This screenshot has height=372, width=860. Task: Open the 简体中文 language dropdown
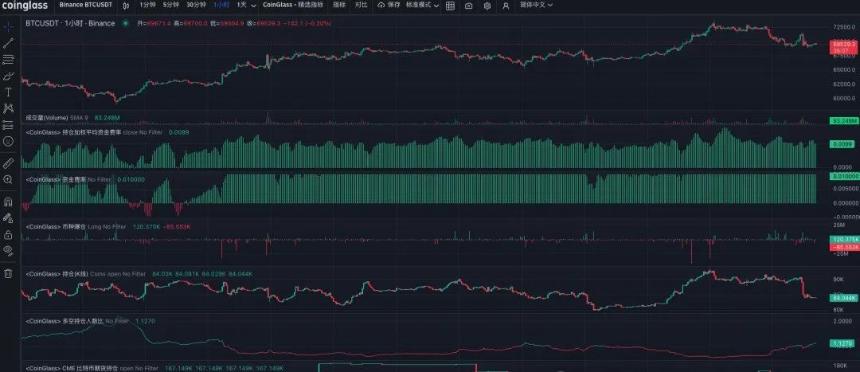pyautogui.click(x=536, y=5)
